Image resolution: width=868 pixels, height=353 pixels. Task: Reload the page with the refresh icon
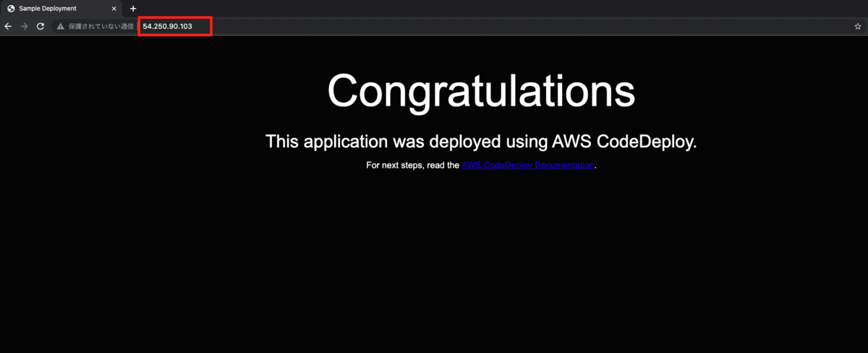point(41,27)
